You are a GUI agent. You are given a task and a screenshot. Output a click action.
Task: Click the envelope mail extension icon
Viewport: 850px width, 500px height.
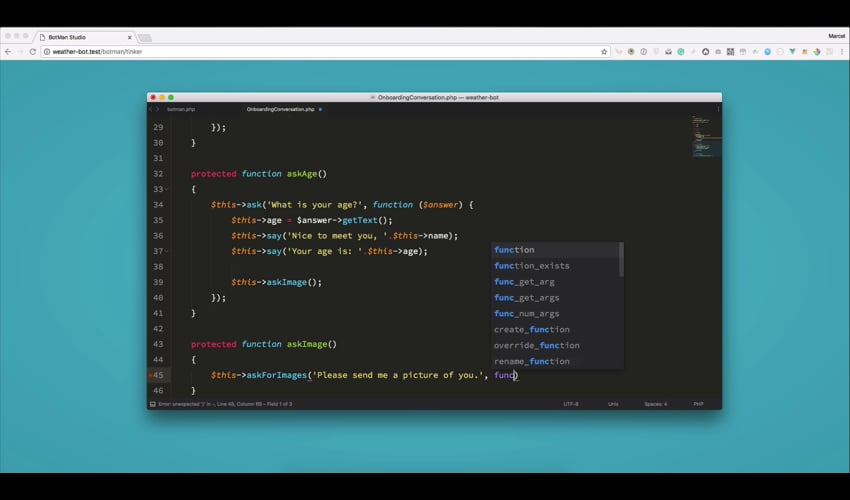668,52
